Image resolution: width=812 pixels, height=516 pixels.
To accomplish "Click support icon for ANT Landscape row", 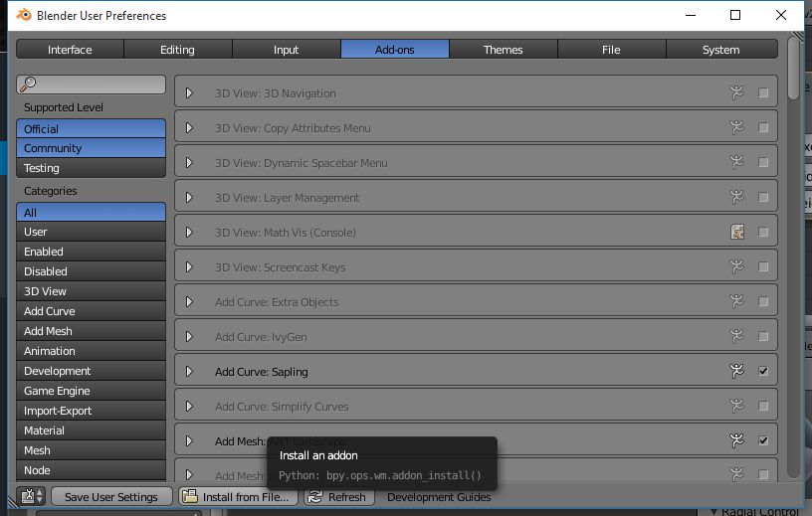I will [736, 440].
